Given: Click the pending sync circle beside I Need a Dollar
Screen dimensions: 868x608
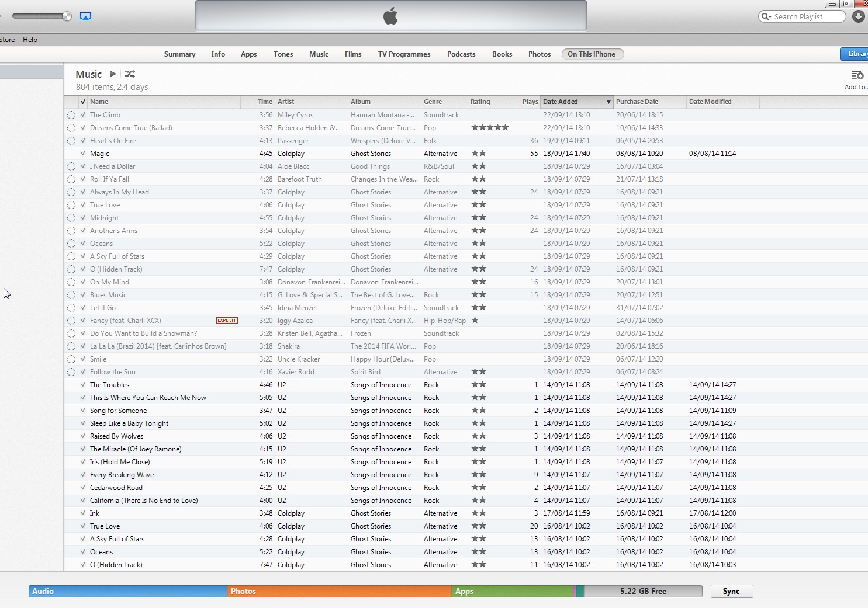Looking at the screenshot, I should click(71, 166).
